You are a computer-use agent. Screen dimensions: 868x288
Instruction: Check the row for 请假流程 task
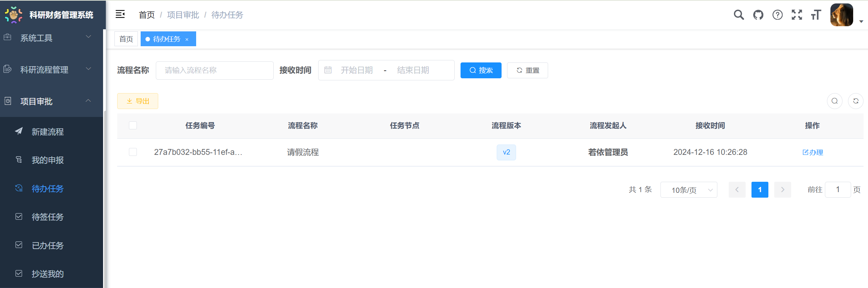(133, 152)
